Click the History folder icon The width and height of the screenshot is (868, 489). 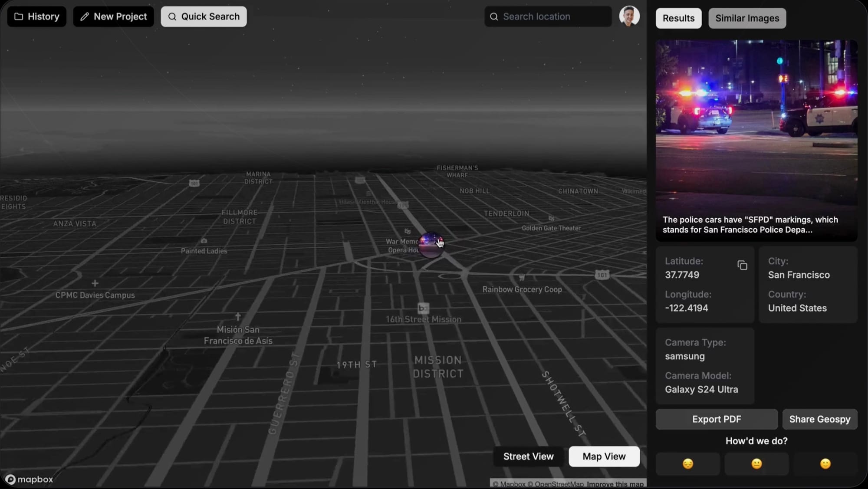19,16
